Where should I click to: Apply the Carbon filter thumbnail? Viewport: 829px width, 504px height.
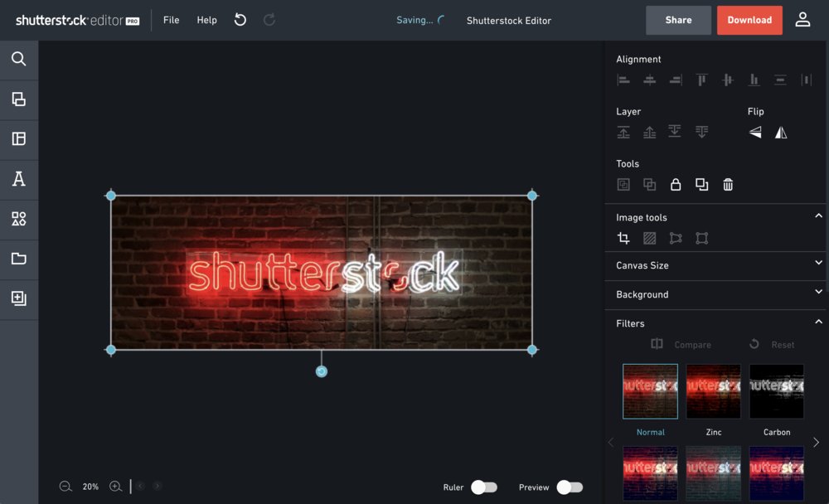tap(777, 391)
